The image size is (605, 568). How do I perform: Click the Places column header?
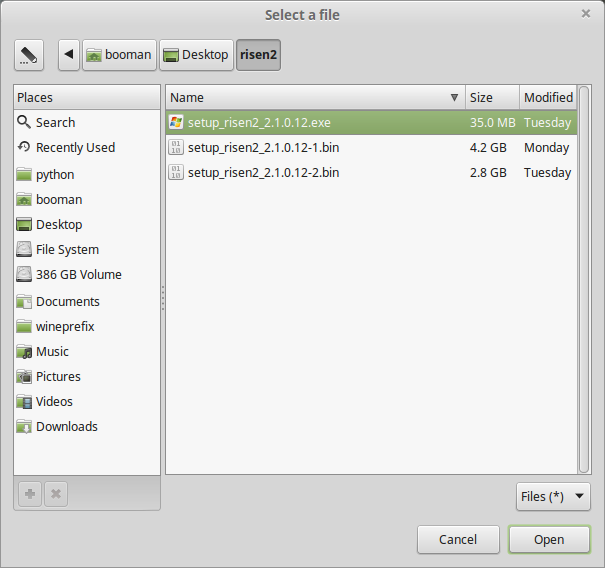tap(87, 97)
